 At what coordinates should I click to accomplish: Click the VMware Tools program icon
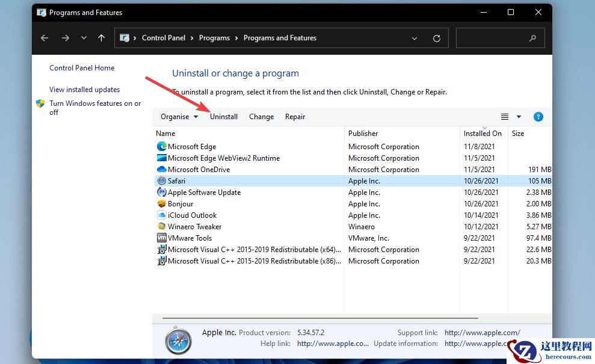tap(162, 238)
